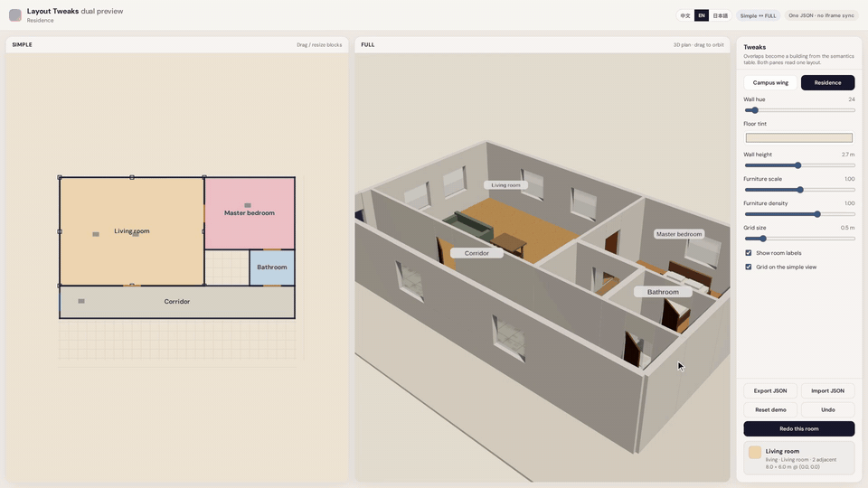This screenshot has width=868, height=488.
Task: Select the Campus wing tab
Action: pos(770,82)
